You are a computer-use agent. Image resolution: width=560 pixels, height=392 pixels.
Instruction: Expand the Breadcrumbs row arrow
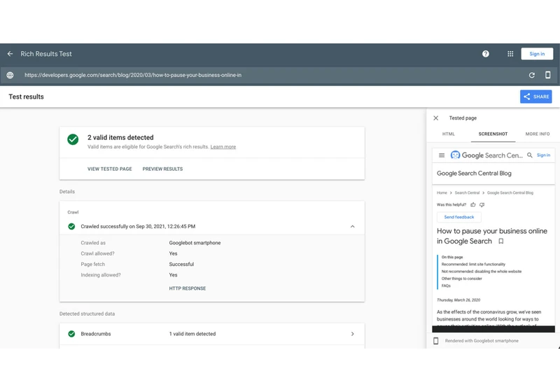point(353,334)
